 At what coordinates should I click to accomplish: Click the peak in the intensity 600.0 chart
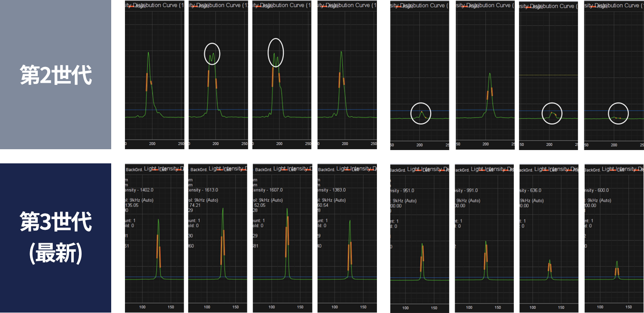[617, 262]
